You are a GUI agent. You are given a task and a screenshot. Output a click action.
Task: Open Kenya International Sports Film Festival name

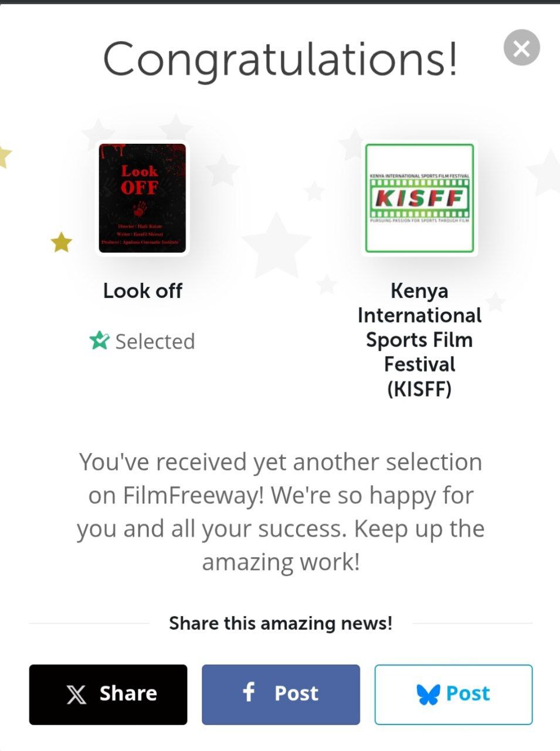point(419,340)
